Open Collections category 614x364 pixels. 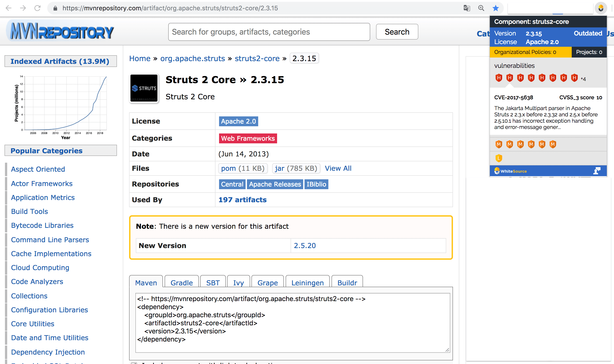(29, 296)
